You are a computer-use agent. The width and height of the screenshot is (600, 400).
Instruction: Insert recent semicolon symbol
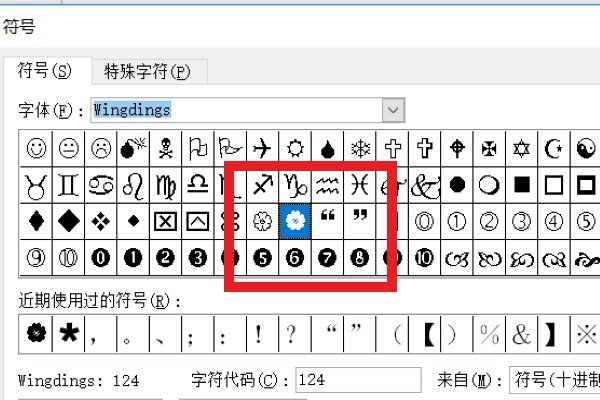pos(198,334)
